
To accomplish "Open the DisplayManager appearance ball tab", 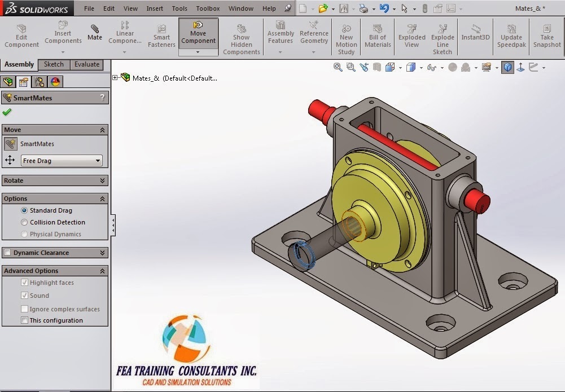I will pyautogui.click(x=55, y=82).
